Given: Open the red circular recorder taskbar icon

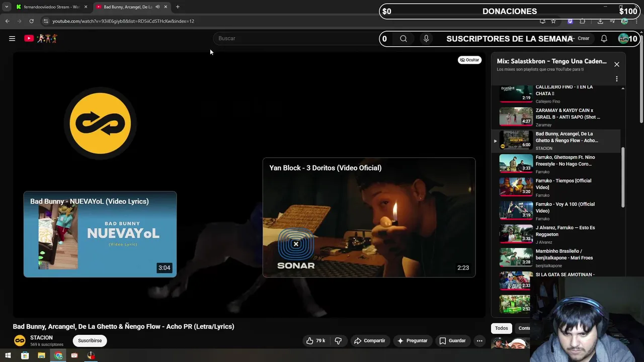Looking at the screenshot, I should [91, 355].
